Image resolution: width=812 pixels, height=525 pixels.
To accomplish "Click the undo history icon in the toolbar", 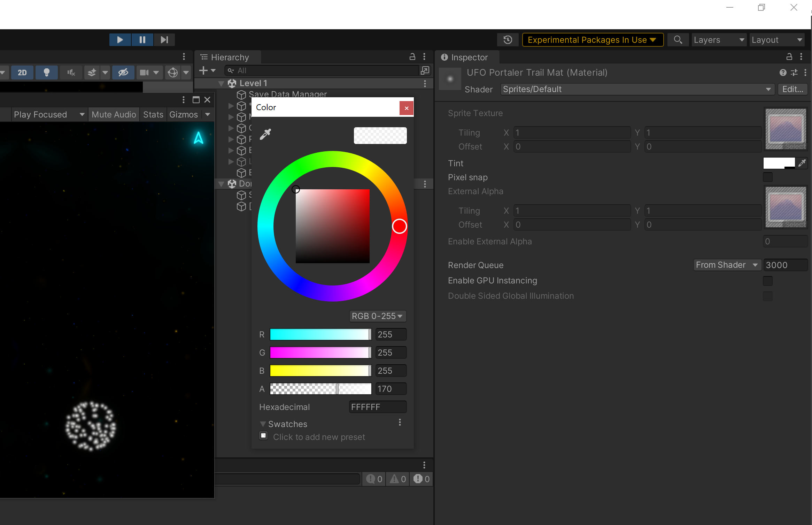I will pos(508,39).
